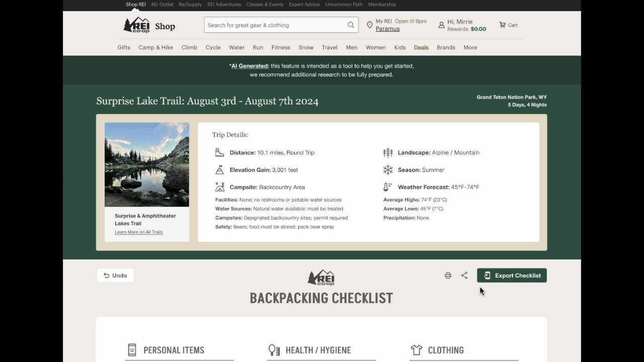644x362 pixels.
Task: Select the Classes & Events top tab
Action: (x=265, y=5)
